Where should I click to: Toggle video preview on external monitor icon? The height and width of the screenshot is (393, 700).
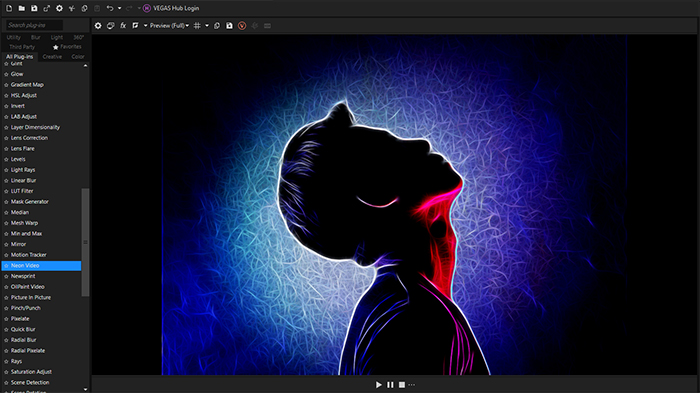pyautogui.click(x=110, y=25)
